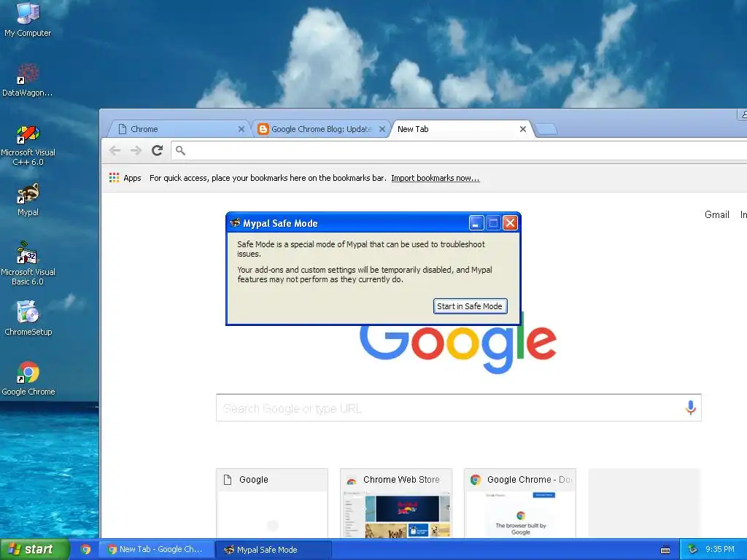Open Microsoft Visual Basic 6.0 shortcut

click(x=28, y=263)
